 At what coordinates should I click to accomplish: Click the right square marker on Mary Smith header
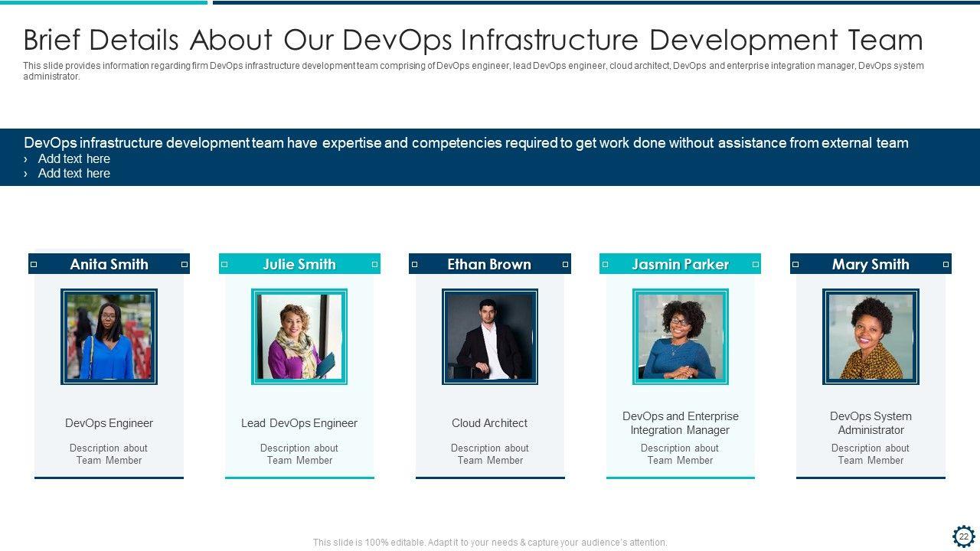click(x=946, y=265)
